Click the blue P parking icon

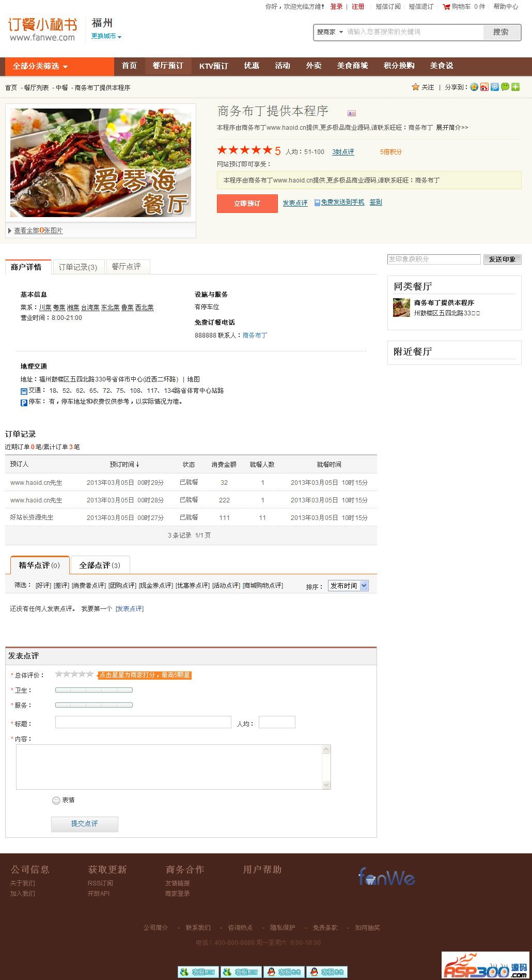click(24, 402)
